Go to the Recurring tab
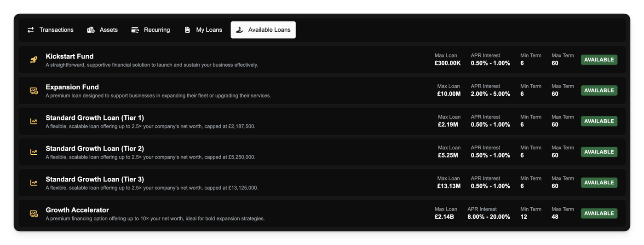Viewport: 644px width, 245px height. pyautogui.click(x=156, y=30)
